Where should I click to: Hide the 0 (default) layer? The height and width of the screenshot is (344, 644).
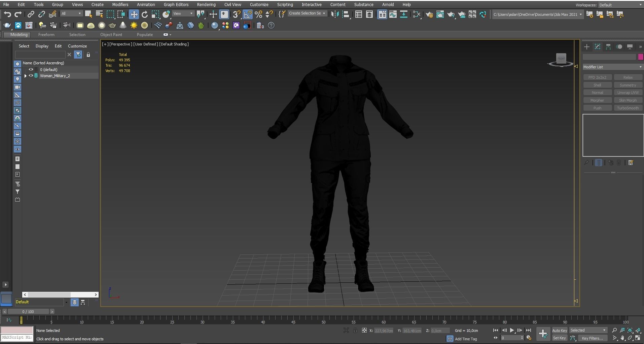click(x=31, y=70)
